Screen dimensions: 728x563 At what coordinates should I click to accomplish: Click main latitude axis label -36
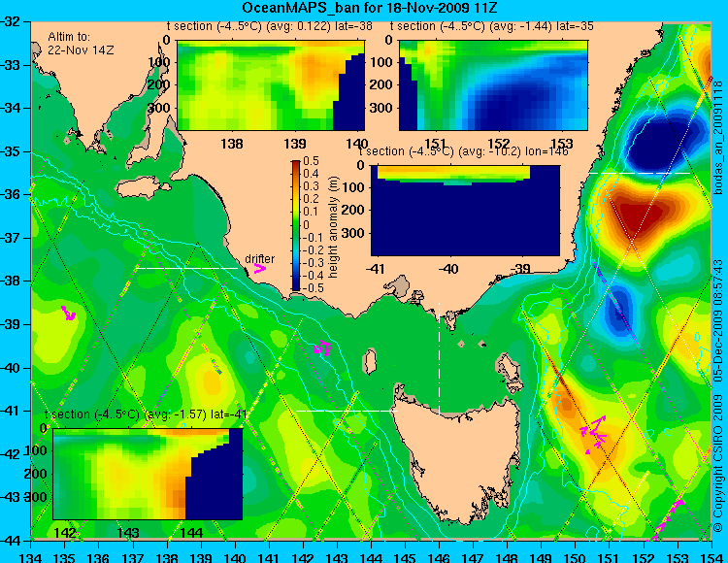12,194
